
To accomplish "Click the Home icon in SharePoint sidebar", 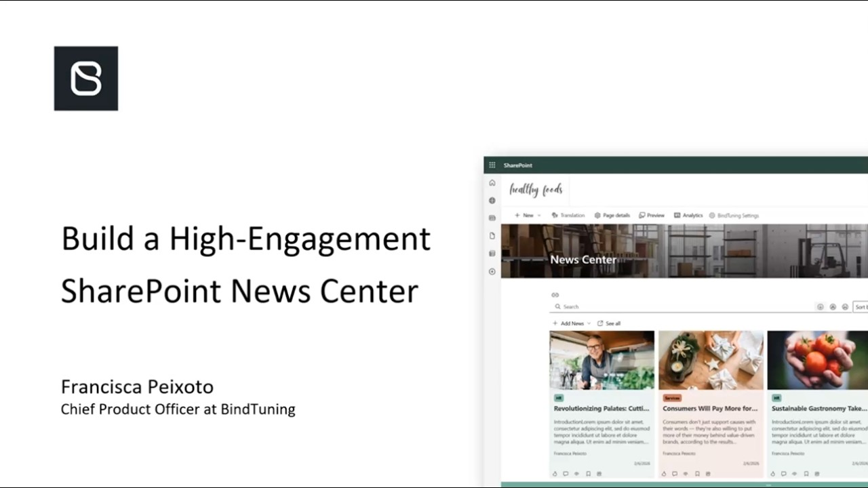I will (492, 183).
